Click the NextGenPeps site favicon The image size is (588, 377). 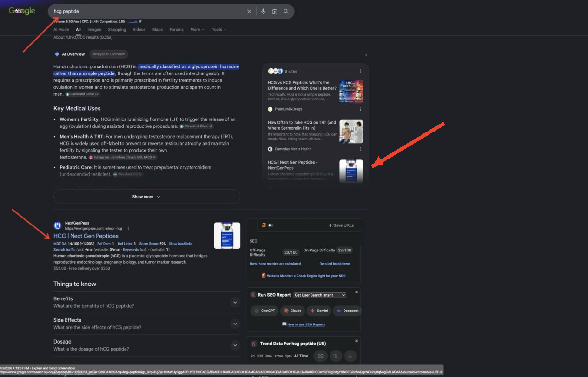pyautogui.click(x=58, y=225)
